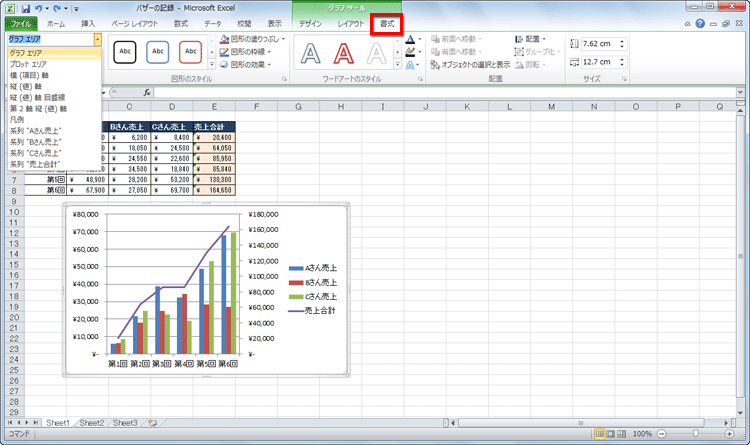This screenshot has width=750, height=445.
Task: Apply the red outlined 'Abc' shape style
Action: point(190,51)
